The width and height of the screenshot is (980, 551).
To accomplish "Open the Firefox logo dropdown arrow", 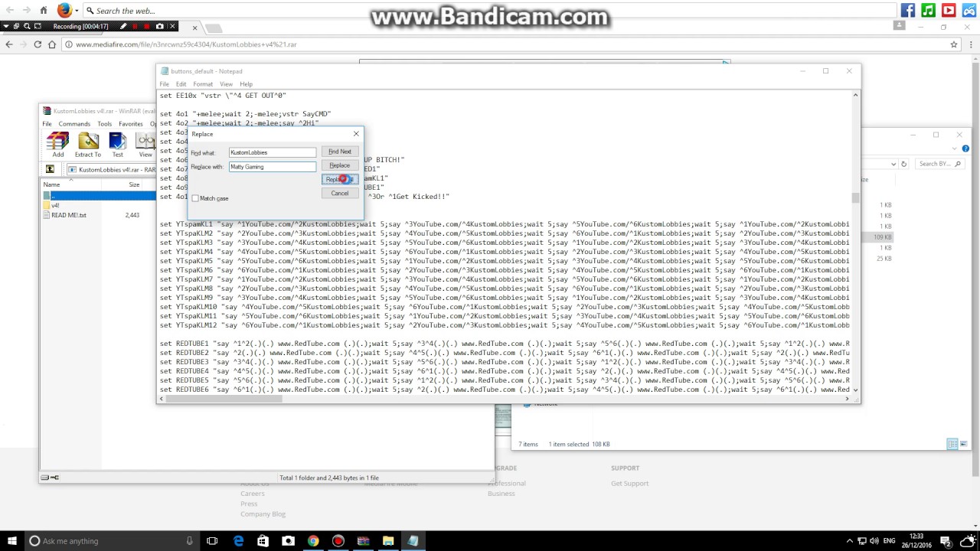I will point(76,11).
